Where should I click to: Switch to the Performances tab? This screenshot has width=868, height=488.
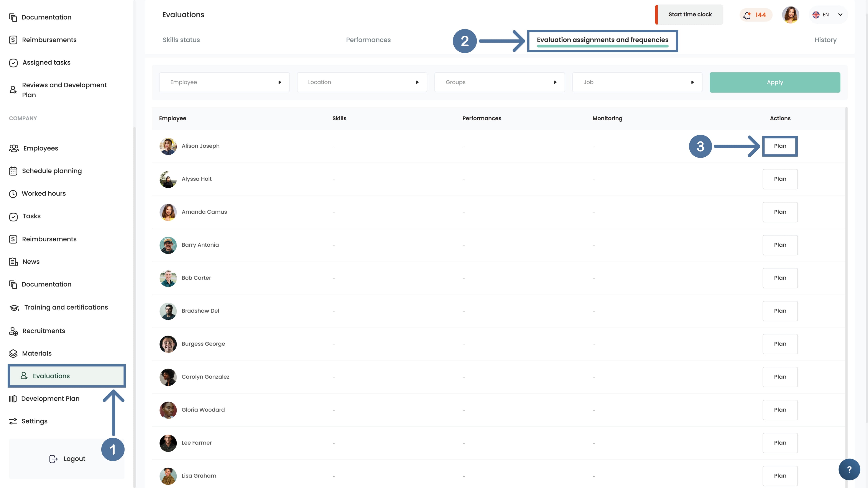[368, 40]
